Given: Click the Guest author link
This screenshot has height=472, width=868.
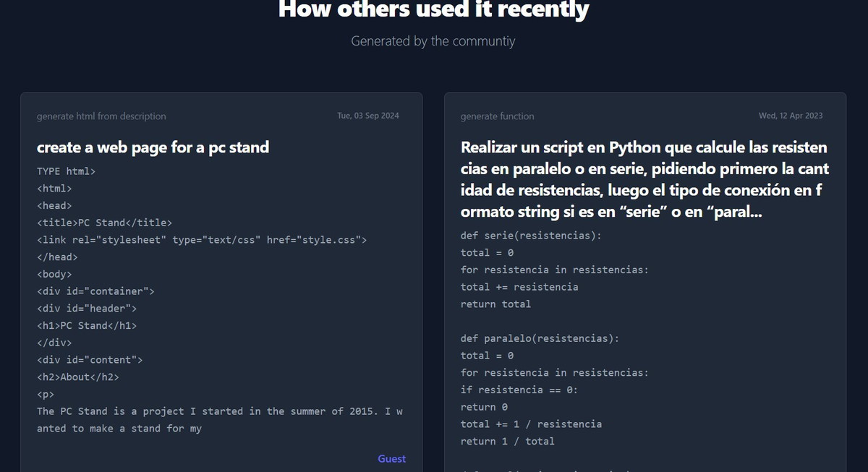Looking at the screenshot, I should (391, 459).
